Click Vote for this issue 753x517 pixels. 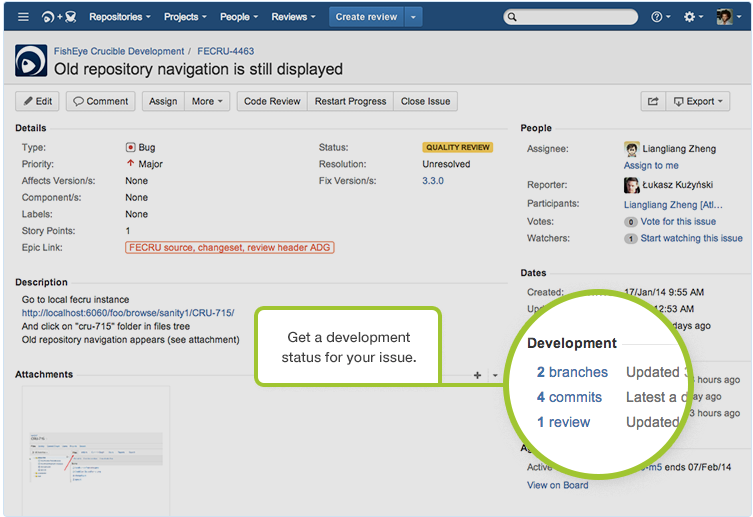678,222
